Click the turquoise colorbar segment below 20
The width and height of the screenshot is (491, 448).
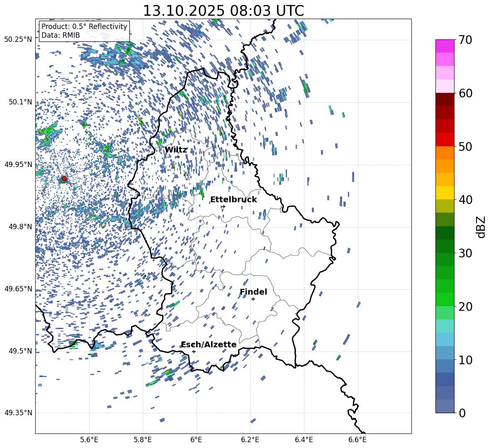pos(445,326)
